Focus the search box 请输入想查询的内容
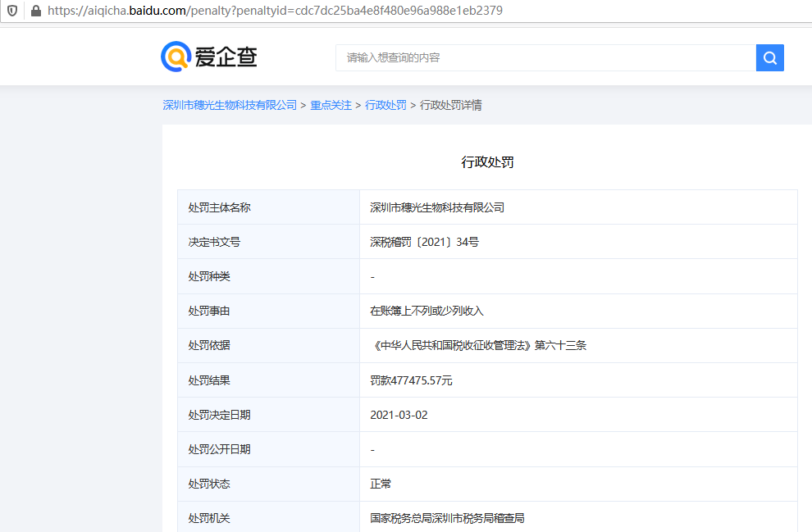Viewport: 812px width, 532px height. 545,57
